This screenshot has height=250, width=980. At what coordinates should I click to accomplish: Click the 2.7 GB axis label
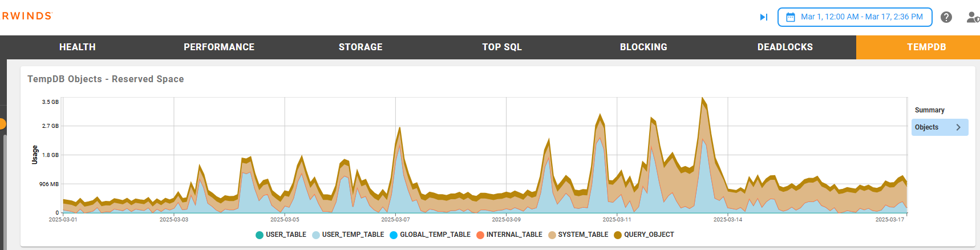point(50,126)
